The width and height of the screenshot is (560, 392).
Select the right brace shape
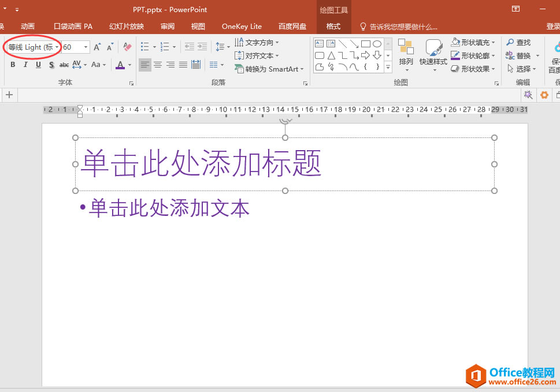tap(377, 67)
